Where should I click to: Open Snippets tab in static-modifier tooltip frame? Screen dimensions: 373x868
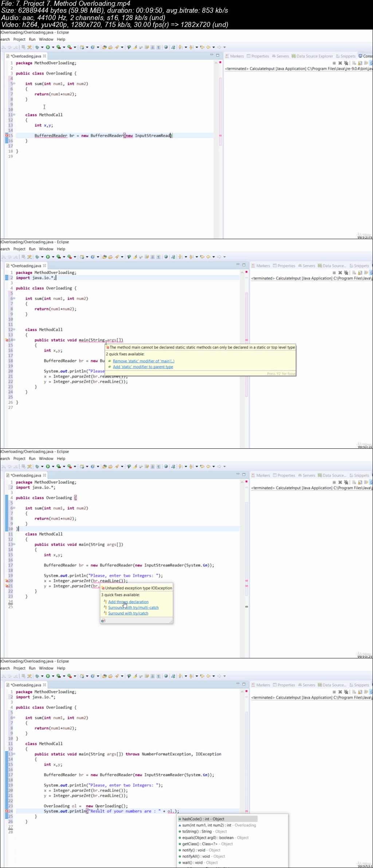pos(359,266)
